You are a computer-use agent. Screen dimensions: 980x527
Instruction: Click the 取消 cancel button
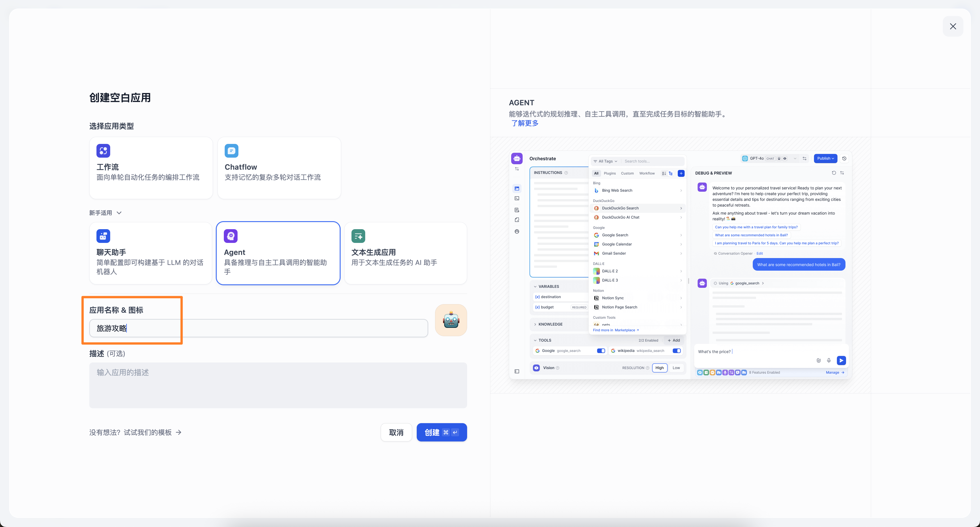click(396, 432)
